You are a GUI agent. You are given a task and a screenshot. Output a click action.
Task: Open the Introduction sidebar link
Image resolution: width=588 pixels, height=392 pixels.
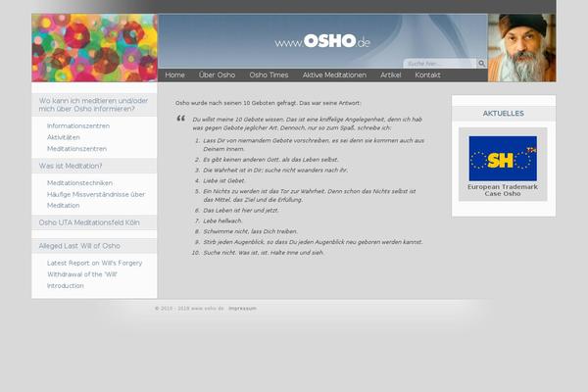point(66,286)
